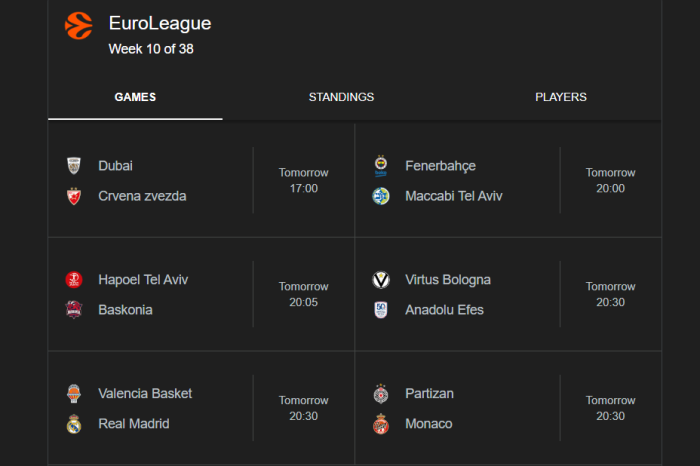Click the Virtus Bologna logo
Image resolution: width=700 pixels, height=466 pixels.
click(x=380, y=280)
